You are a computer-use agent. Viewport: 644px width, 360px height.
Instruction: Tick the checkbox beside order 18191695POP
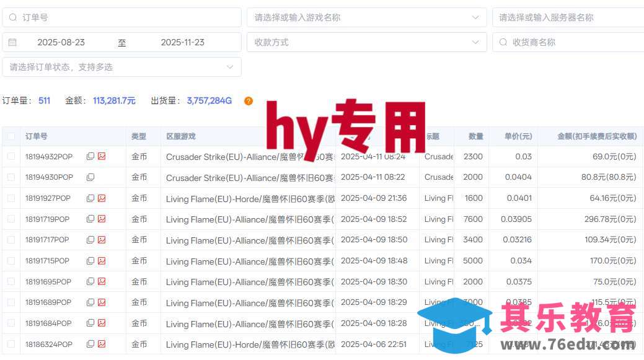pyautogui.click(x=11, y=281)
